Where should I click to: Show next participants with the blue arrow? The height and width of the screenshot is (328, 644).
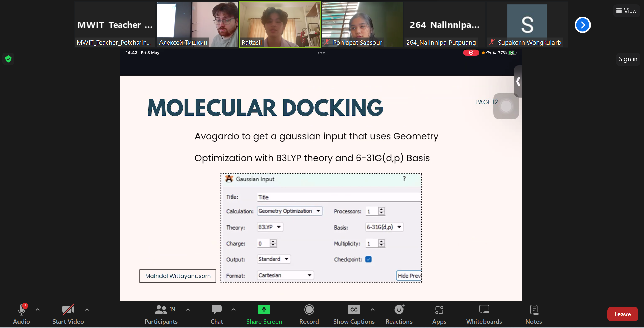pos(582,25)
